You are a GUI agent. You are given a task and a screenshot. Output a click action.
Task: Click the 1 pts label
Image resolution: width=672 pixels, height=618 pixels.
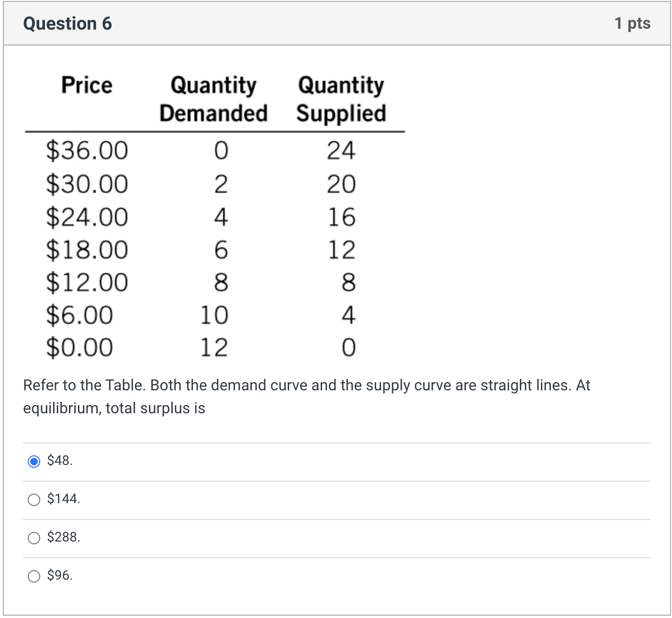click(632, 23)
